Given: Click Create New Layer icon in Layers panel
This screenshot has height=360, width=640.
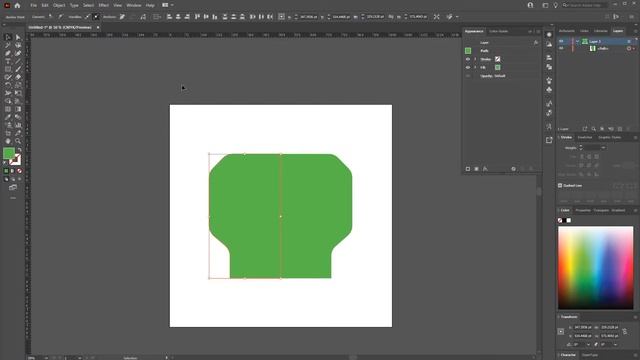Looking at the screenshot, I should click(620, 129).
